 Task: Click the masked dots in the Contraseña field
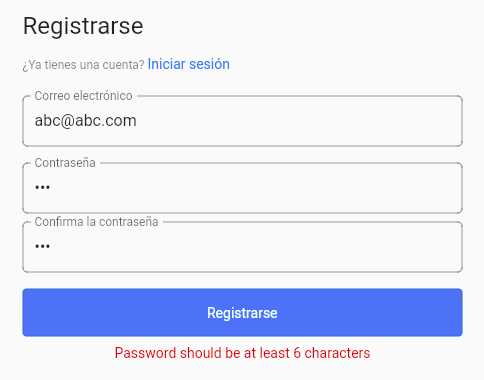click(x=42, y=187)
